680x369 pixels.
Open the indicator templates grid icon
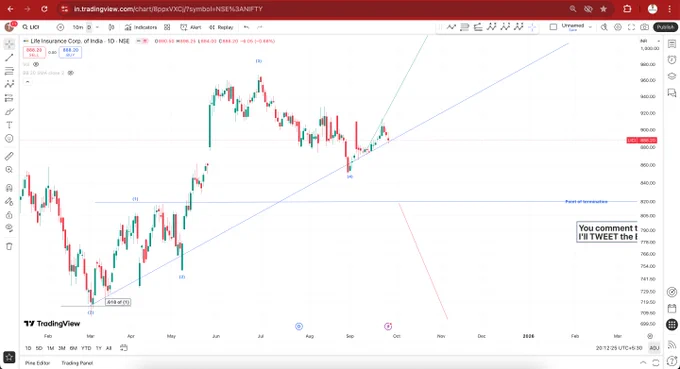(167, 27)
